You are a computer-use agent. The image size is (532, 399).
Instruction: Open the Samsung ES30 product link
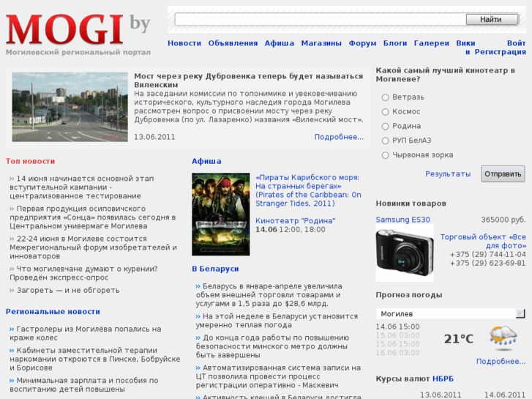402,220
